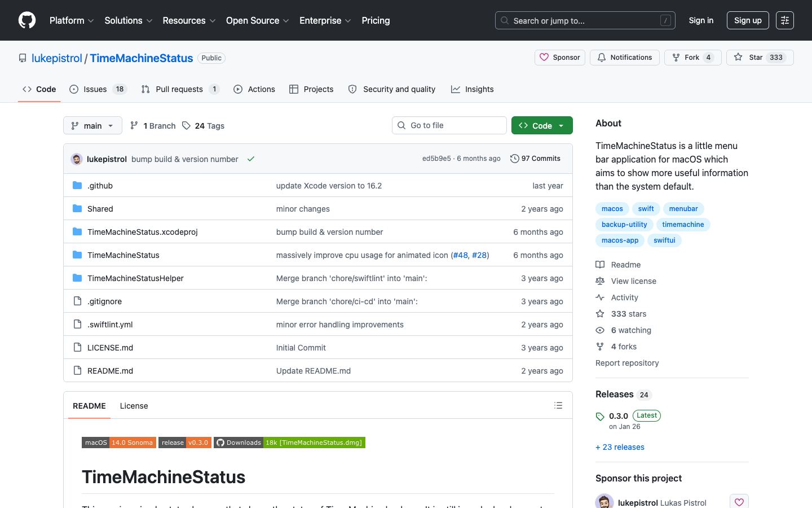Click the timemachine topic tag
The height and width of the screenshot is (508, 812).
683,225
